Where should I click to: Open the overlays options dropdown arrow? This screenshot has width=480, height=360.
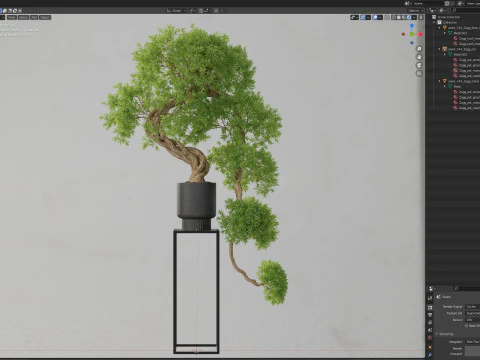pos(380,17)
